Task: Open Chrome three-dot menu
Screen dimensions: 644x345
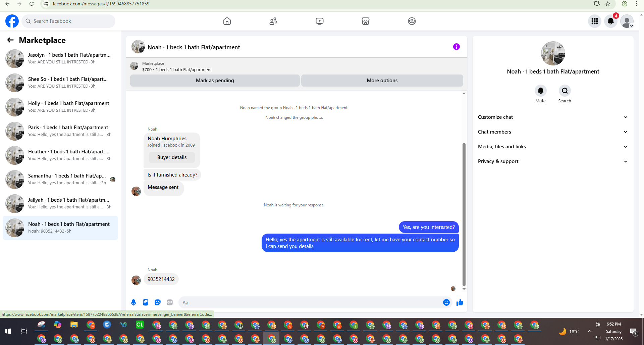Action: [x=637, y=4]
